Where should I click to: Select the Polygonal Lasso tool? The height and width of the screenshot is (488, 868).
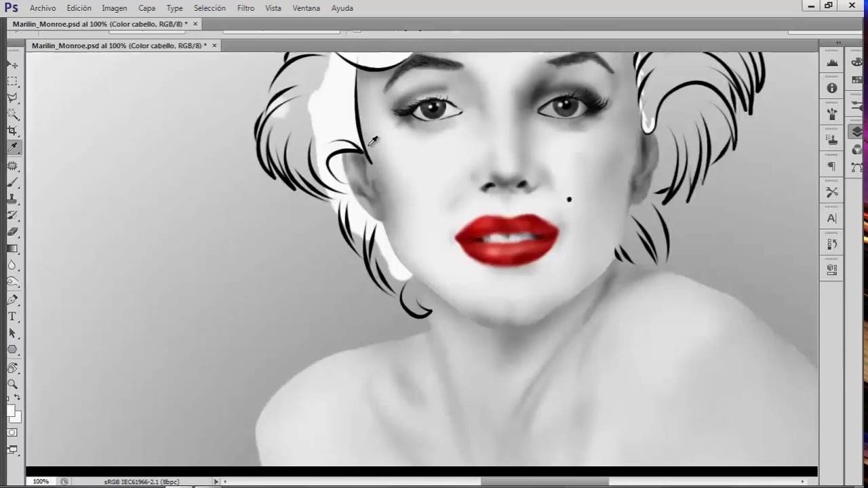(12, 98)
